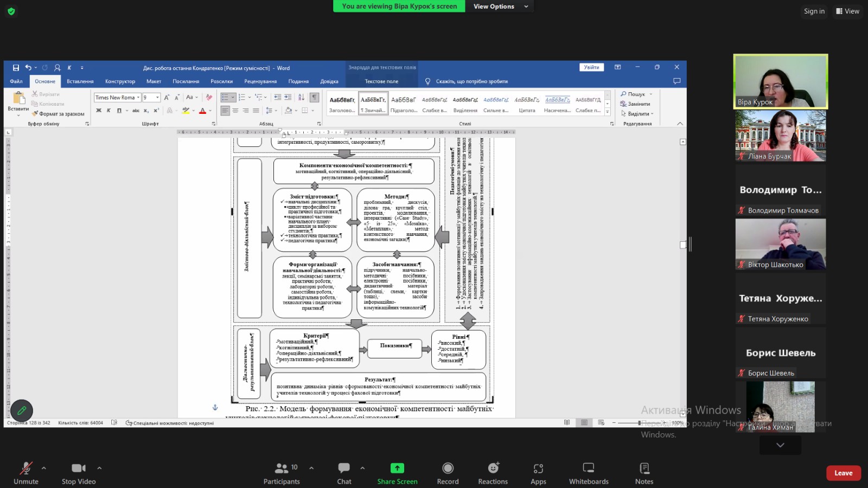This screenshot has width=868, height=488.
Task: Click the Share Screen icon
Action: (x=397, y=468)
